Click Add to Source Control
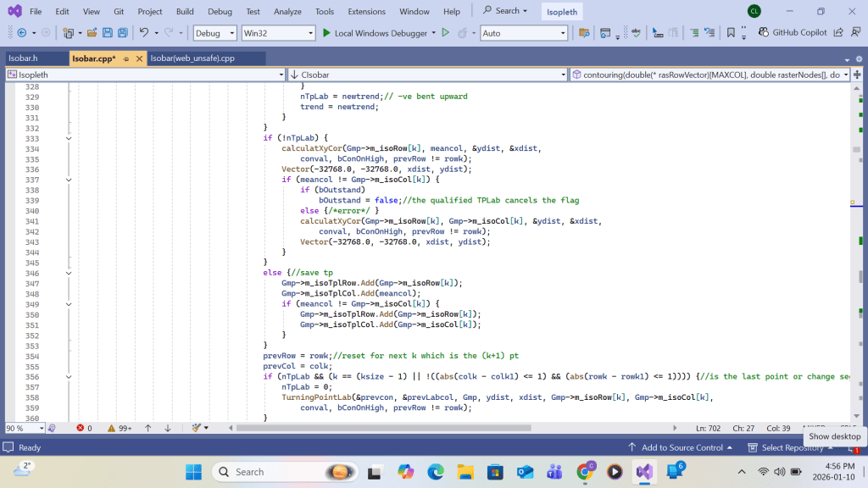 click(682, 447)
